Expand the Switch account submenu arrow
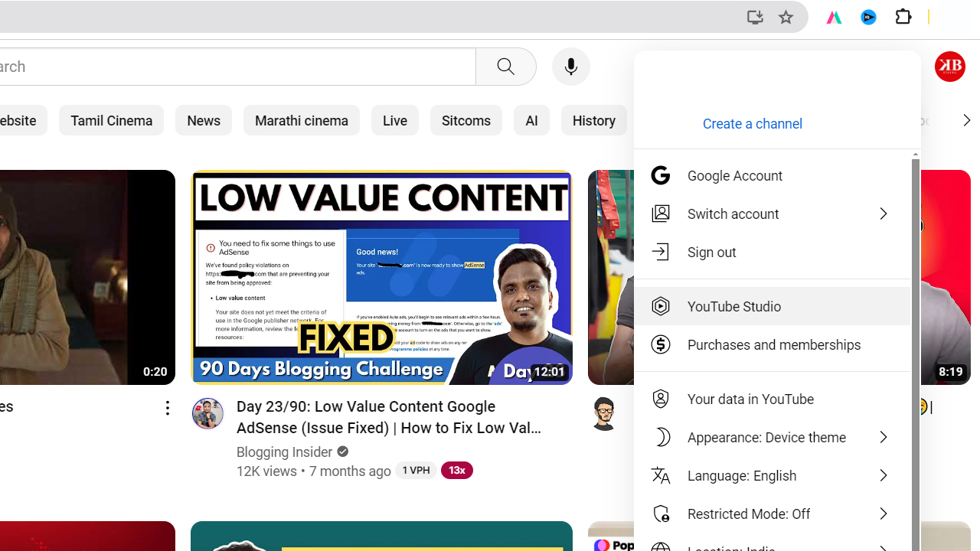Image resolution: width=980 pixels, height=551 pixels. (x=883, y=214)
